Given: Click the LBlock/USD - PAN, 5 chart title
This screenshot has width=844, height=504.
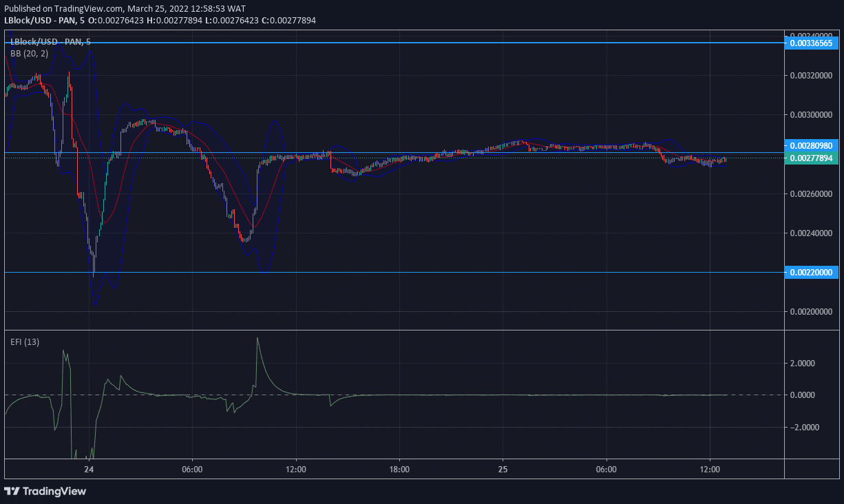Looking at the screenshot, I should [50, 42].
